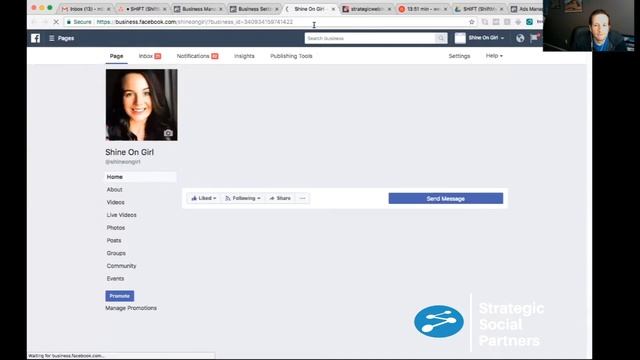This screenshot has height=360, width=640.
Task: Open Manage Promotions link
Action: (x=131, y=308)
